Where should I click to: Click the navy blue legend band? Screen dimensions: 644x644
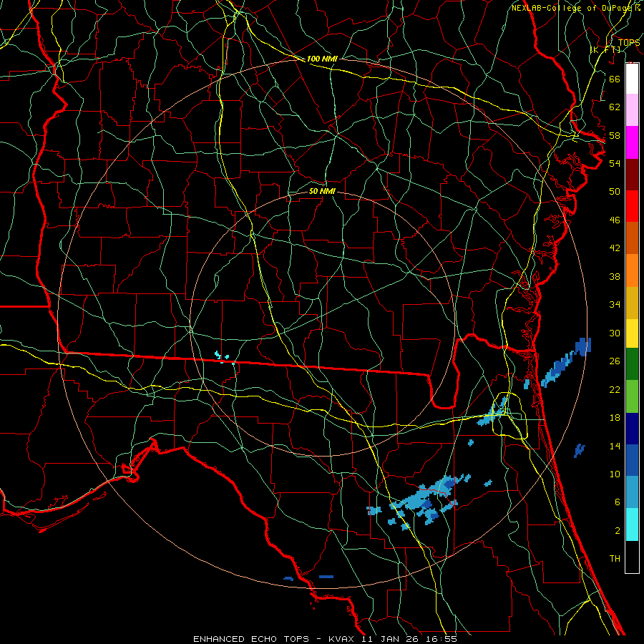tap(632, 429)
